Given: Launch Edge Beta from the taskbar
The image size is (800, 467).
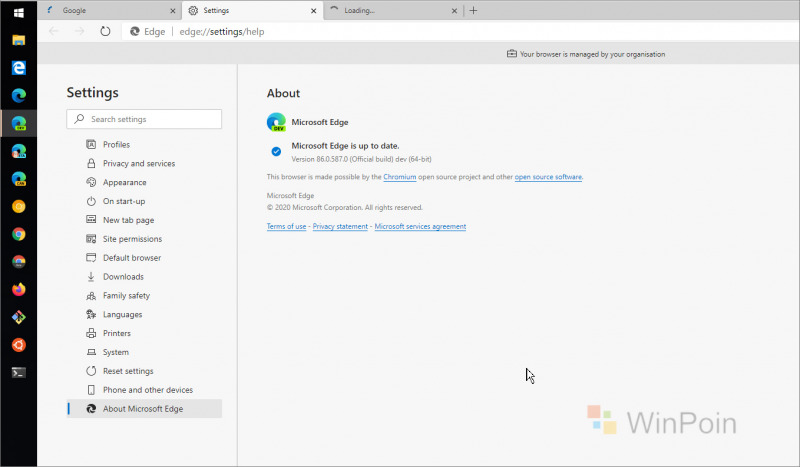Looking at the screenshot, I should [19, 151].
